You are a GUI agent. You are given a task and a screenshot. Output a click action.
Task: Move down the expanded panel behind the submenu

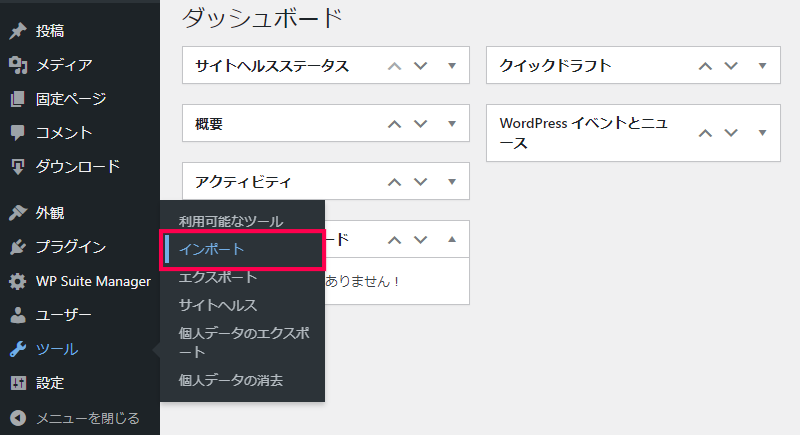tap(420, 240)
